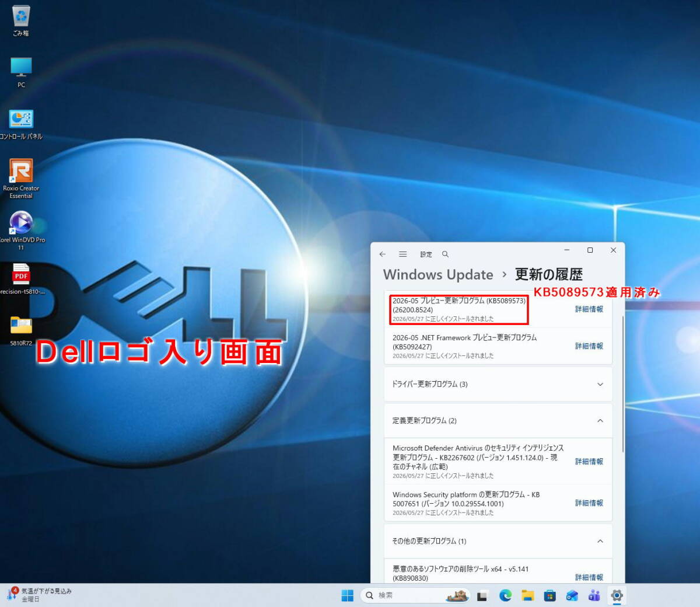Image resolution: width=700 pixels, height=607 pixels.
Task: Collapse the 定義更新プログラム (2) section
Action: pyautogui.click(x=498, y=421)
